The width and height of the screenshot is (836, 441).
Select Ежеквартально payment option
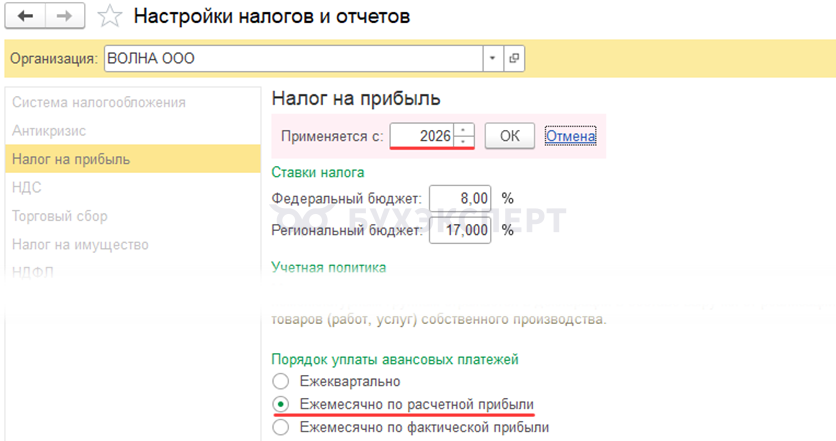click(336, 381)
